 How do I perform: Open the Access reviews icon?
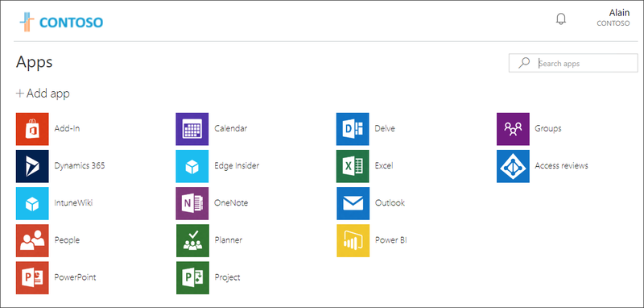(x=513, y=166)
